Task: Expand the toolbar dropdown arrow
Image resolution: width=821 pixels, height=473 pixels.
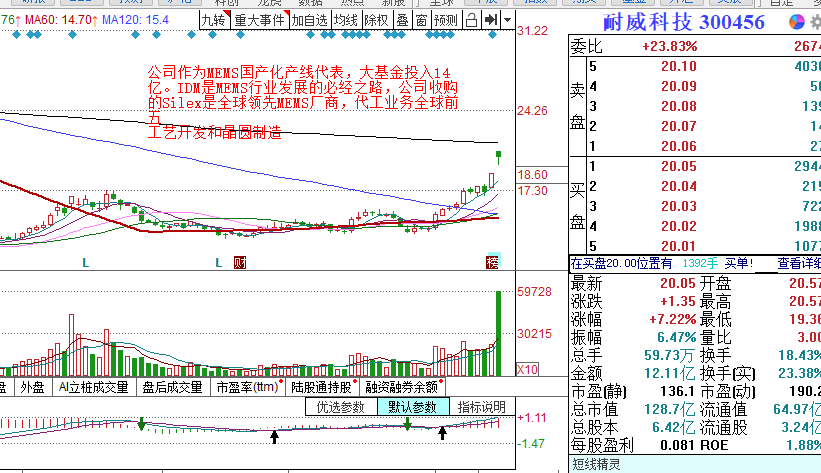Action: (x=508, y=20)
